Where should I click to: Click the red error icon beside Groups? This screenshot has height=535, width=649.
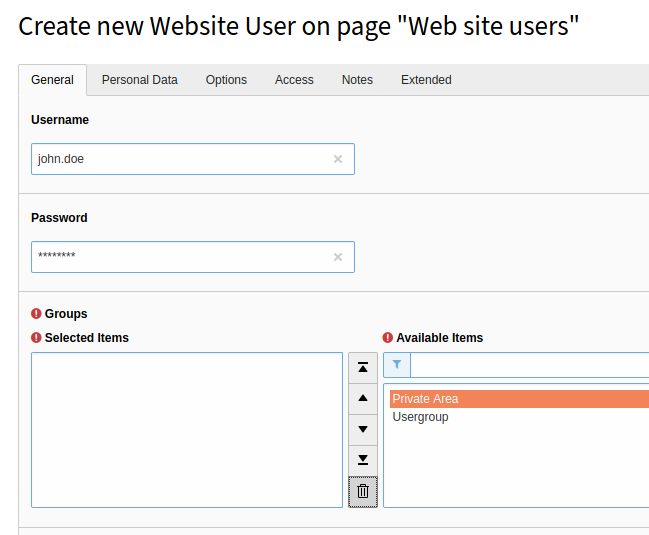tap(36, 314)
